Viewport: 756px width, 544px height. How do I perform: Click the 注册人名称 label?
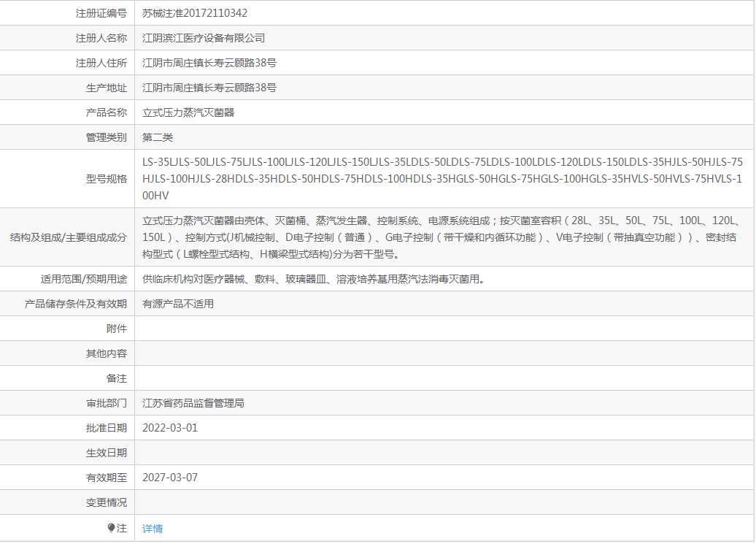pos(101,38)
